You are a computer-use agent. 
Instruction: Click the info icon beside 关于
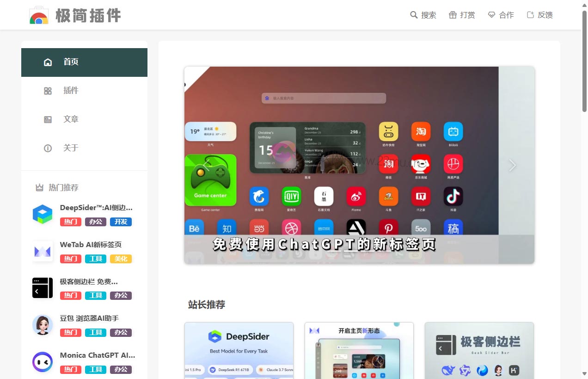coord(48,148)
